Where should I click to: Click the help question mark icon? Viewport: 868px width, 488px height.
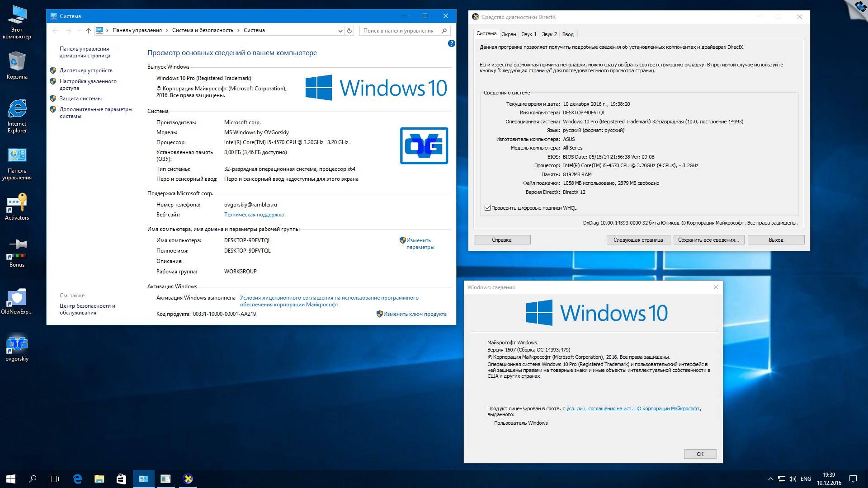click(451, 43)
